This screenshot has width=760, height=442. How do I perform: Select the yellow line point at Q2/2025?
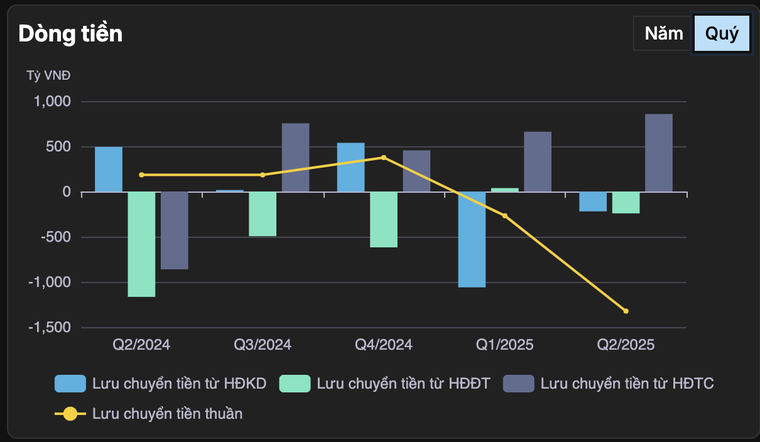pos(626,311)
